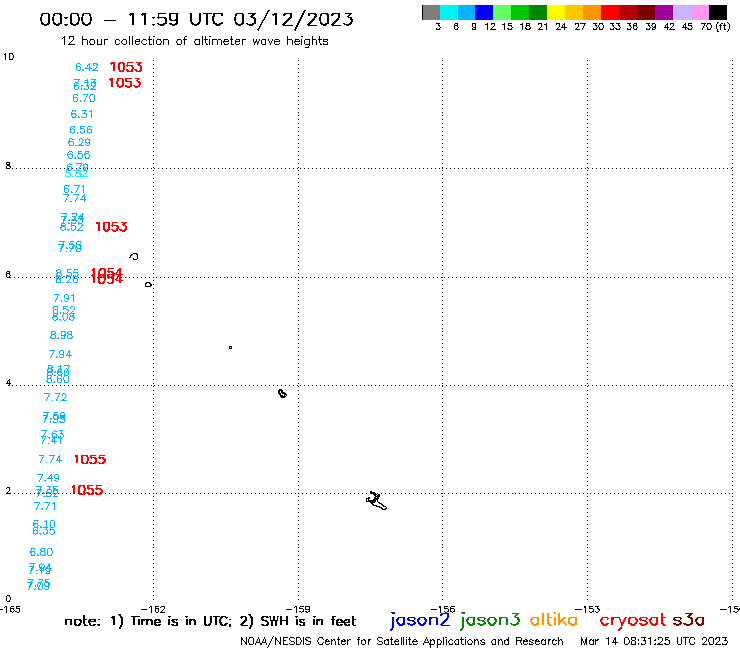Click the wave height value 7.72

56,397
